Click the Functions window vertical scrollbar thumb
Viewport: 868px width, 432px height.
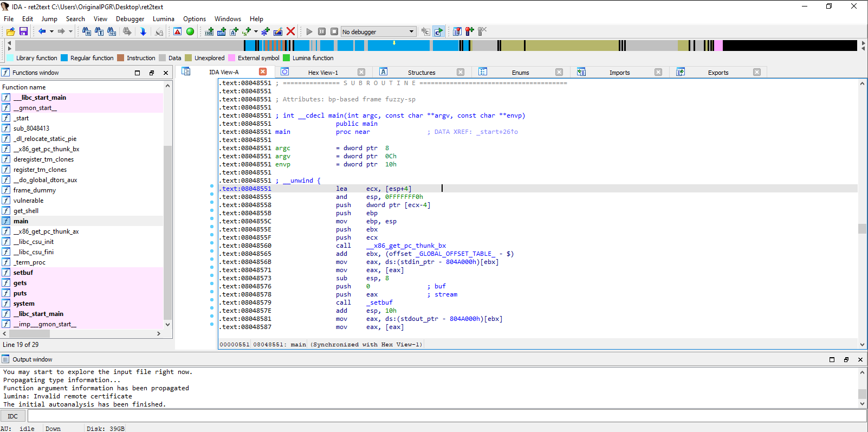(167, 233)
